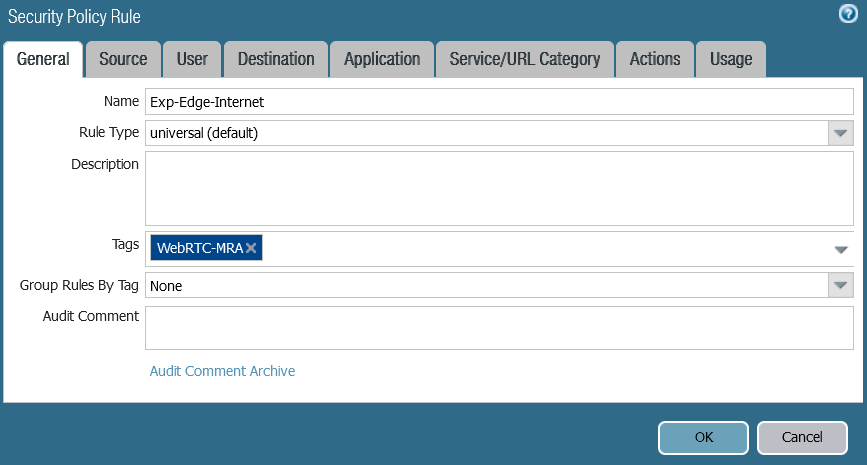Open the Group Rules By Tag dropdown
Image resolution: width=867 pixels, height=465 pixels.
click(840, 286)
